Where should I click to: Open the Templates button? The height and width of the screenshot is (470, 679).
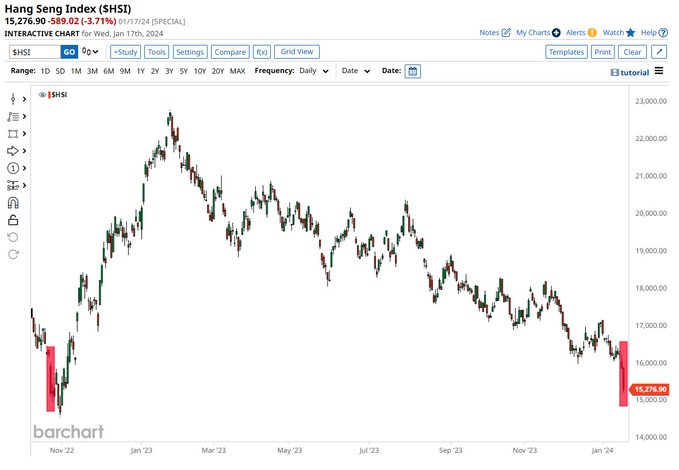click(x=566, y=52)
